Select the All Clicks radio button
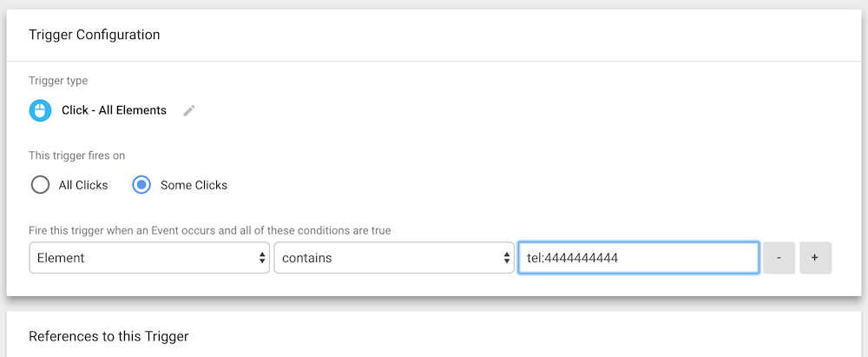 click(40, 185)
